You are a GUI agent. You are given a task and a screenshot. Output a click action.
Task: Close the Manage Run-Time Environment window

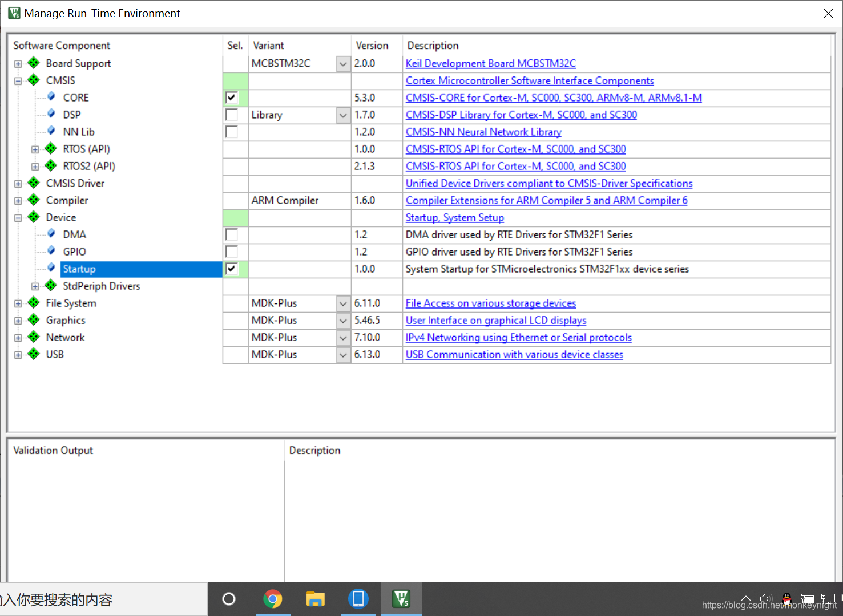coord(828,13)
